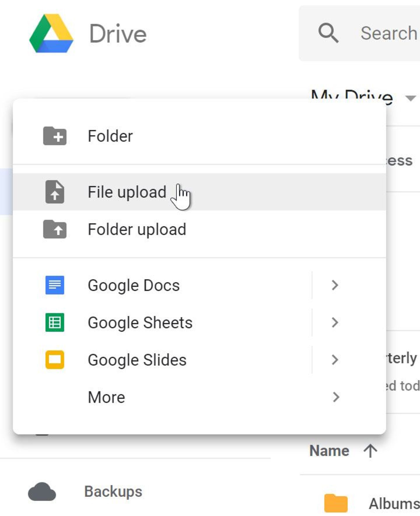Select the Folder upload option

click(x=136, y=229)
